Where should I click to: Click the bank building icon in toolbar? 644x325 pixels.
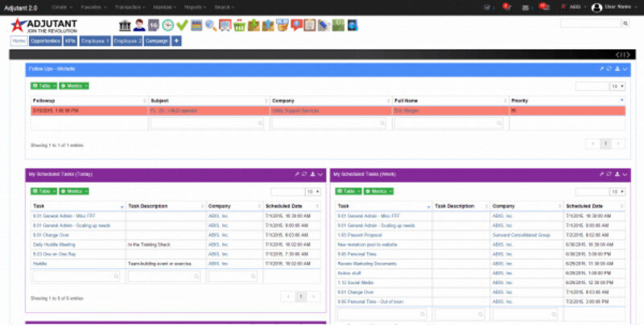(126, 25)
